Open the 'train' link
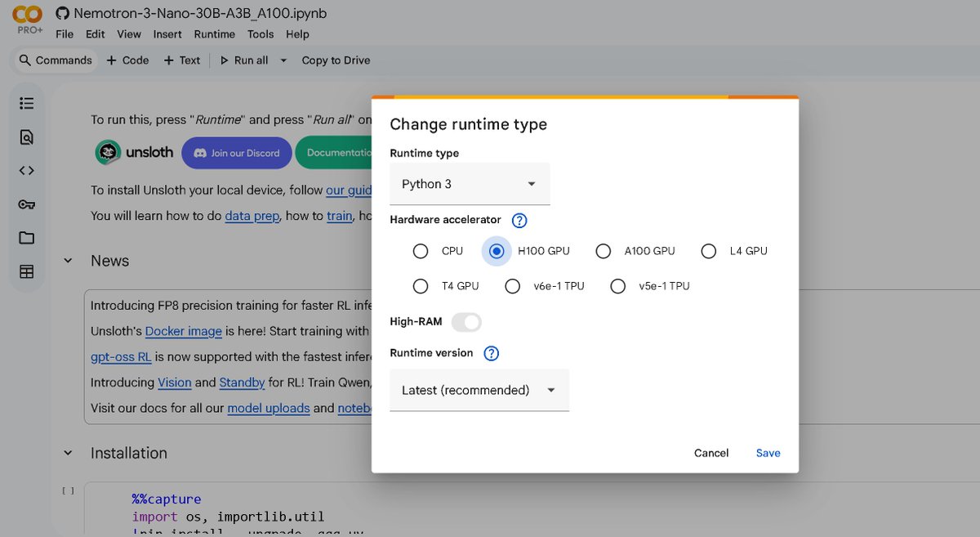Screen dimensions: 980x537 (x=339, y=216)
